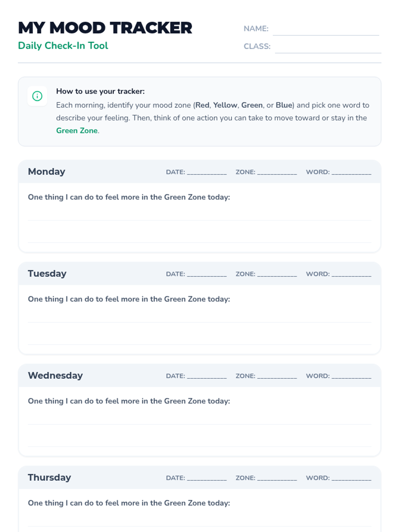Click Thursday's DATE blank
399x532 pixels.
(206, 478)
